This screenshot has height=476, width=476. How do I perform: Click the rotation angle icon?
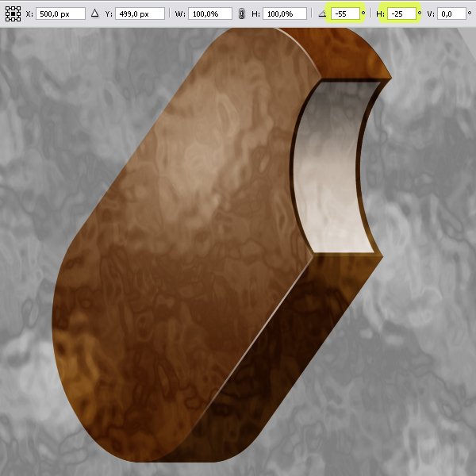coord(322,13)
